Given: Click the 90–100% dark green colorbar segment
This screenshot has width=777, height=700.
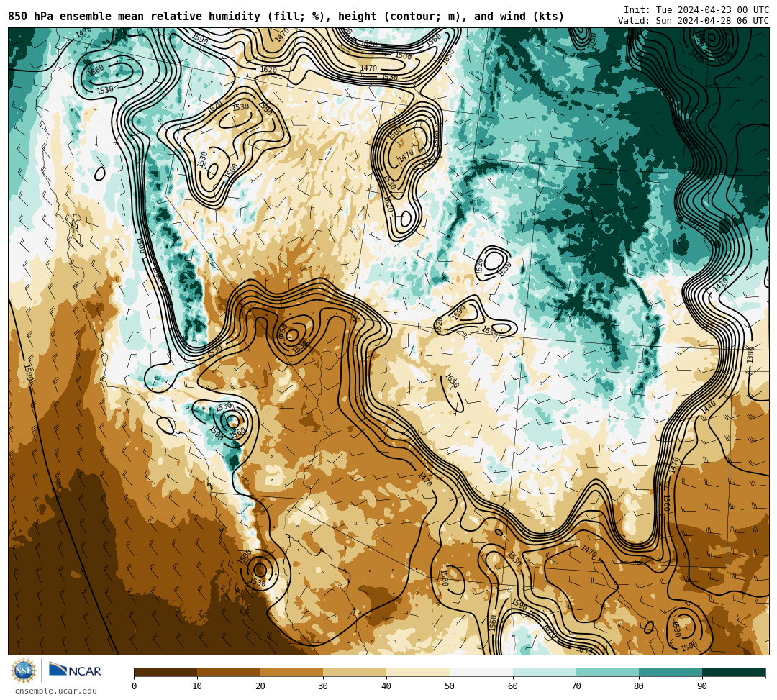Looking at the screenshot, I should 734,672.
